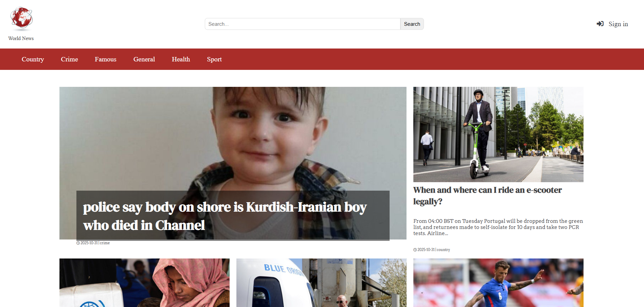
Task: Click the e-scooter rider thumbnail image
Action: (498, 134)
